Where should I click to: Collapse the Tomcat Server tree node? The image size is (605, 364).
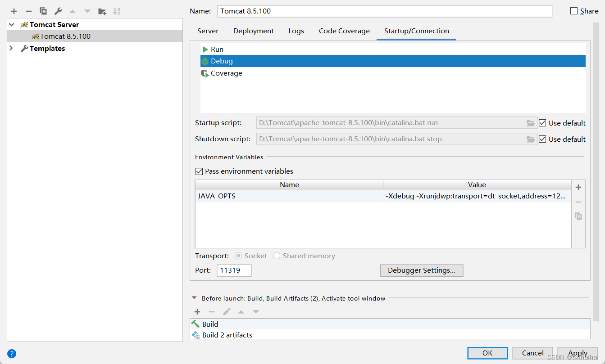[x=12, y=25]
